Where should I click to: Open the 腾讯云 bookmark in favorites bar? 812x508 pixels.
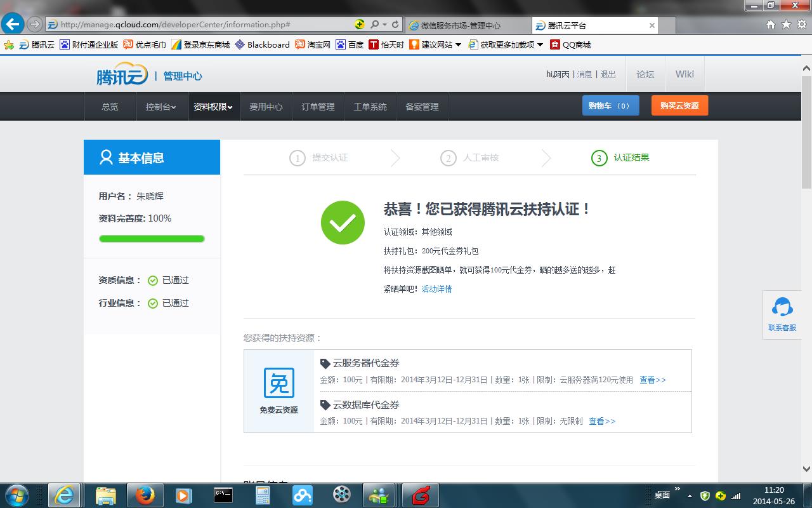coord(37,44)
